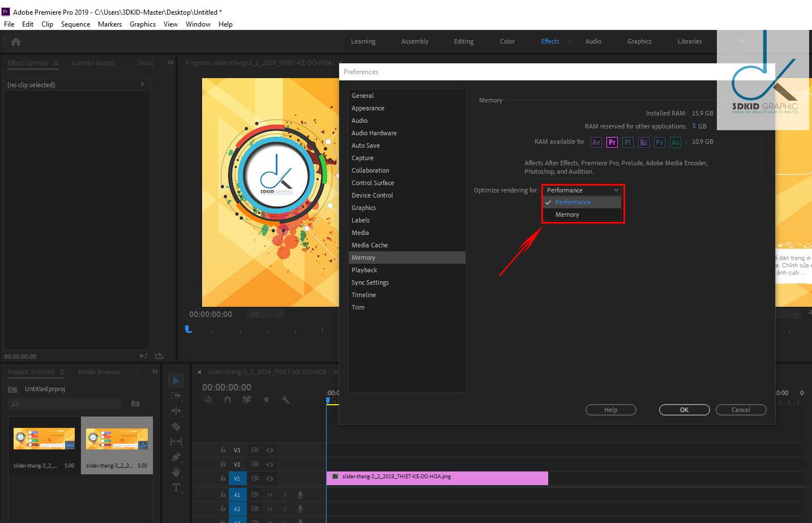Click Program monitor blue playhead

pyautogui.click(x=189, y=329)
